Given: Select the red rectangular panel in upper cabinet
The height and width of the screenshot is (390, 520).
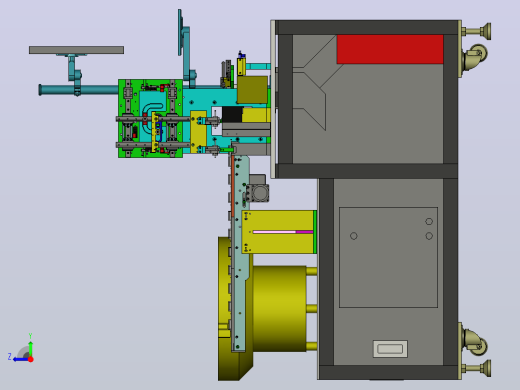Looking at the screenshot, I should click(x=390, y=49).
